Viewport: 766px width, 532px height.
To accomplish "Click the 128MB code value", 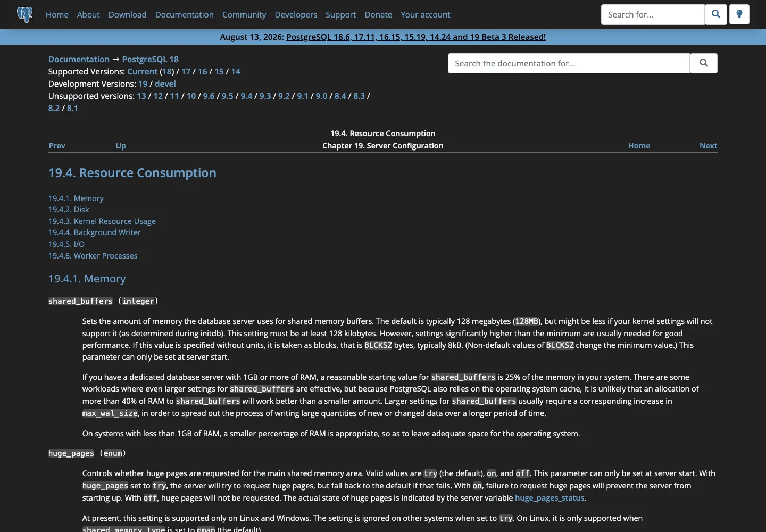I will 527,321.
